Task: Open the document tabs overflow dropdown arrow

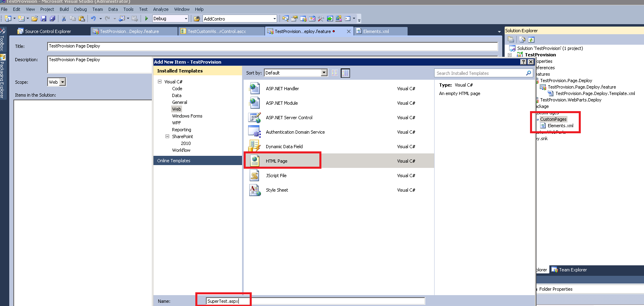Action: (499, 31)
